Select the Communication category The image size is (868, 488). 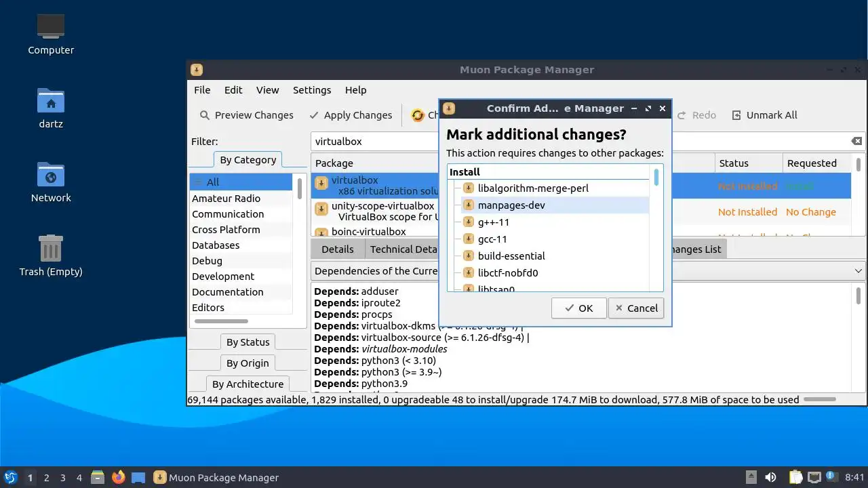(241, 214)
